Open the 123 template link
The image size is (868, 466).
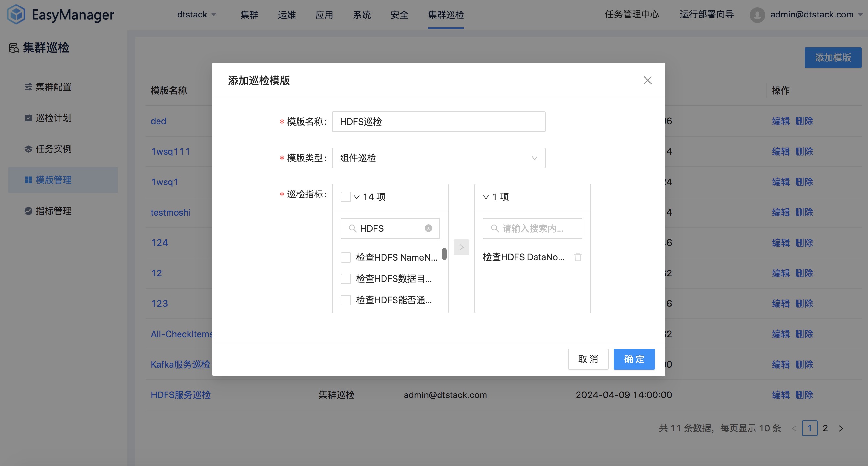[x=159, y=304]
